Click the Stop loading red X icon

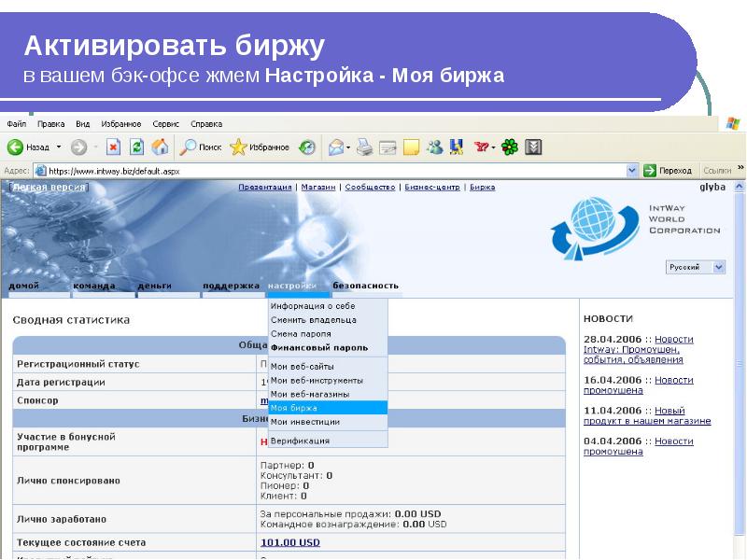[x=113, y=147]
